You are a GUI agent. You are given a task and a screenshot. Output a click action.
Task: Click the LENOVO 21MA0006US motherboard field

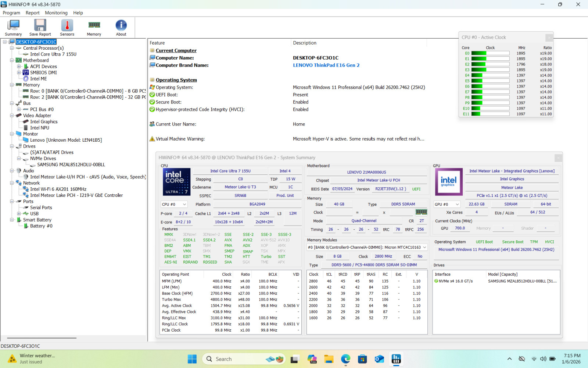tap(366, 172)
